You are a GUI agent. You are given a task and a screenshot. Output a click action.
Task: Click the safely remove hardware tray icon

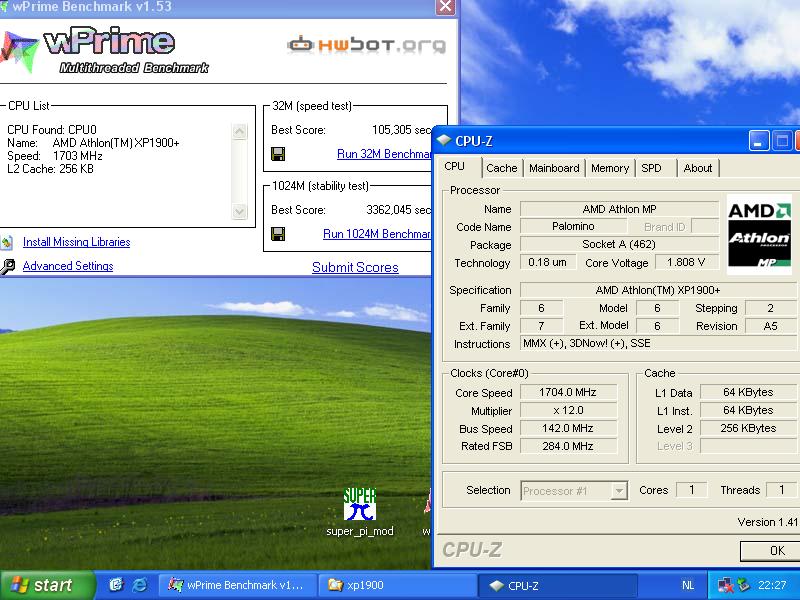(743, 585)
